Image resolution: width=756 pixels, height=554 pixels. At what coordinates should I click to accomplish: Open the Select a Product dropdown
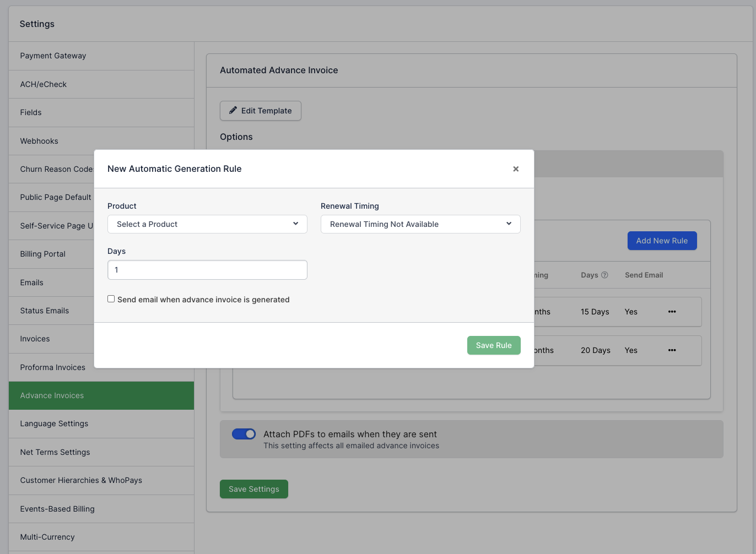pos(207,224)
